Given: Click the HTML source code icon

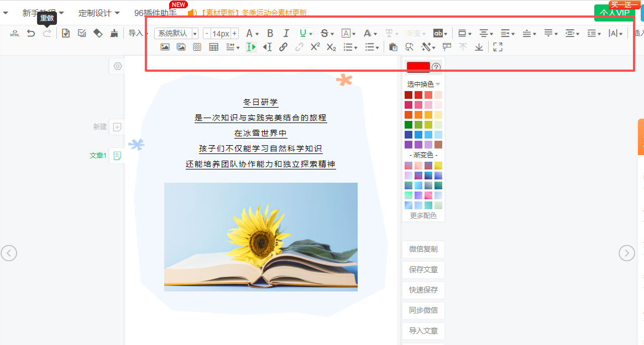Looking at the screenshot, I should pos(15,34).
